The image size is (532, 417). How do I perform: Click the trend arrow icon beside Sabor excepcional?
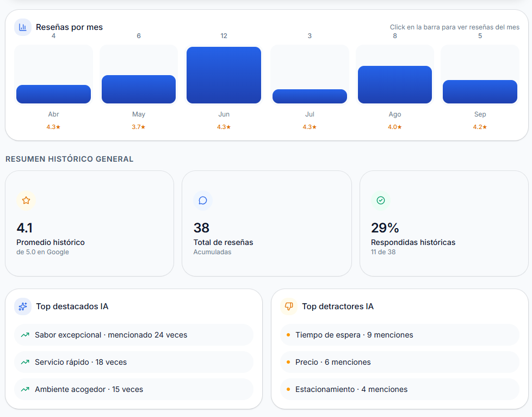[25, 335]
